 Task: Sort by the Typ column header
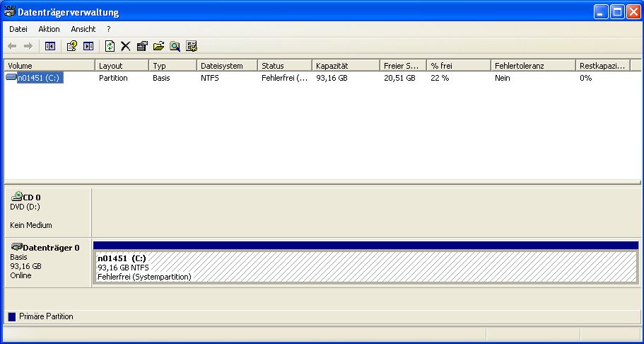173,66
